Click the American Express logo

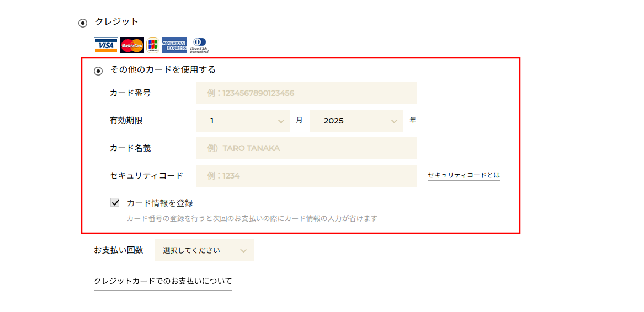(x=174, y=46)
